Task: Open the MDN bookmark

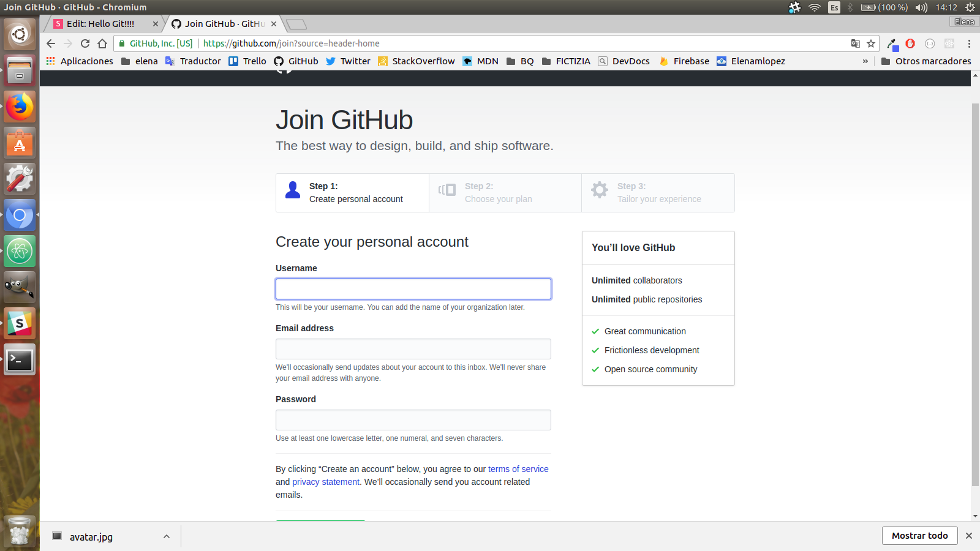Action: [x=481, y=61]
